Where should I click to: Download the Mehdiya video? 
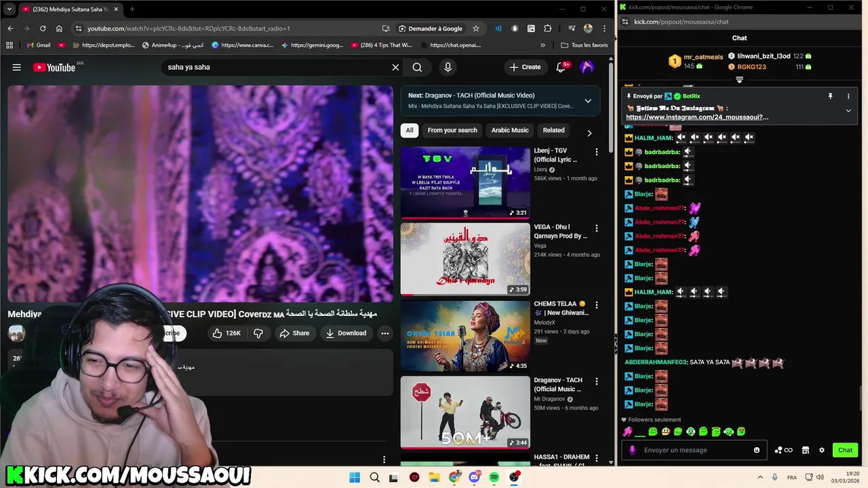coord(346,333)
